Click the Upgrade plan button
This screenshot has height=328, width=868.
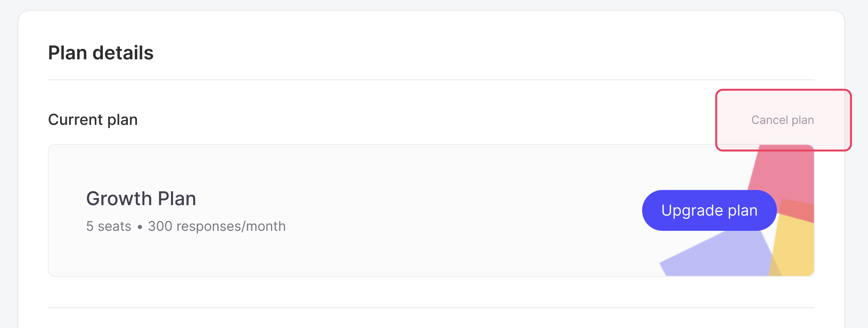710,210
